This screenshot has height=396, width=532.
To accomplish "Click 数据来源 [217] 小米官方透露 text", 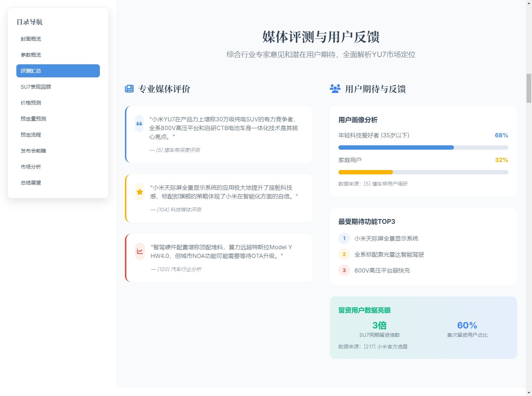I will pos(373,347).
